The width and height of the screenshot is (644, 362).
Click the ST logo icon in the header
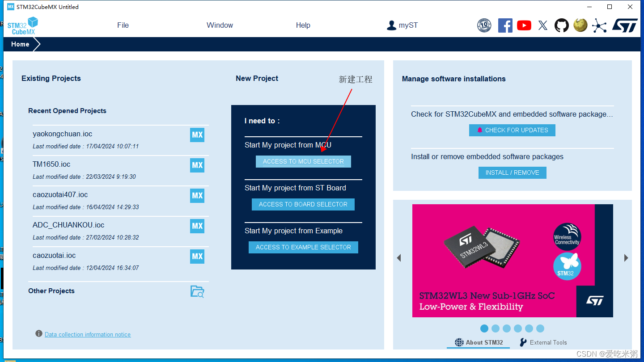pyautogui.click(x=625, y=25)
